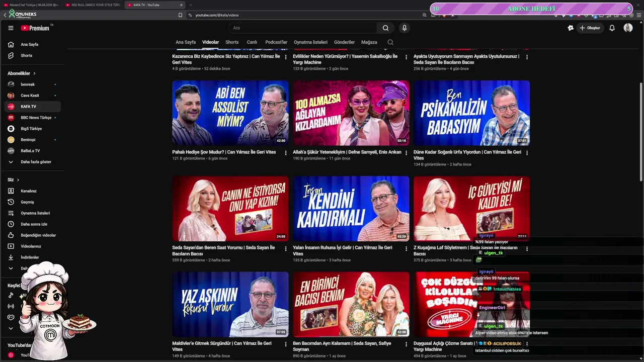
Task: Expand subscriptions with 'Daha fazla göster'
Action: [x=33, y=162]
